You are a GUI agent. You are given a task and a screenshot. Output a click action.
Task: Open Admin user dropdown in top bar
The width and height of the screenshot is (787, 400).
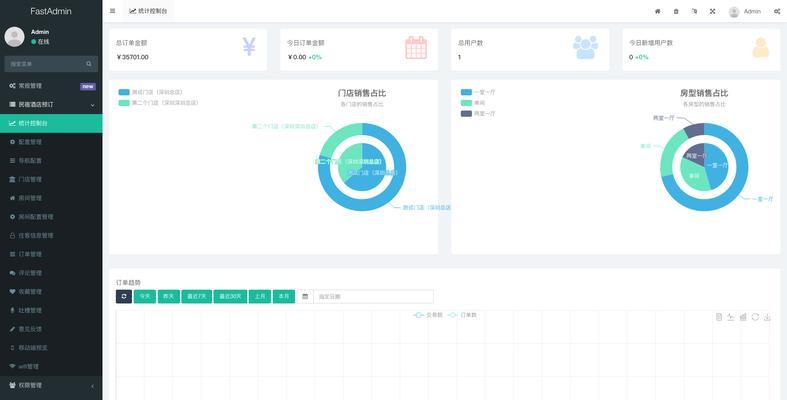pyautogui.click(x=745, y=12)
